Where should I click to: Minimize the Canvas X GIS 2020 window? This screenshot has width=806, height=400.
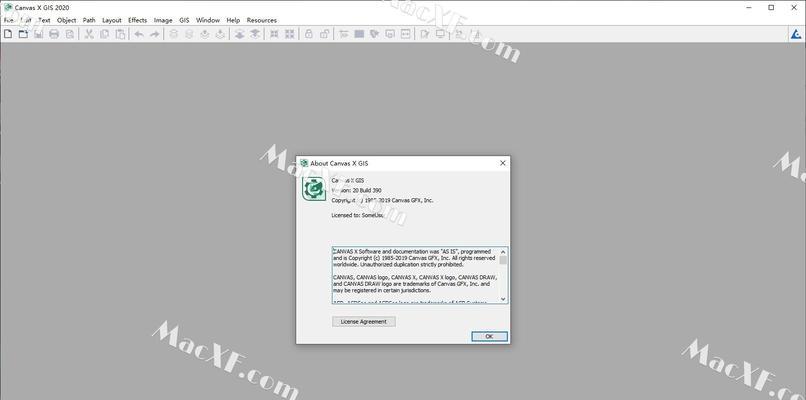[x=748, y=7]
